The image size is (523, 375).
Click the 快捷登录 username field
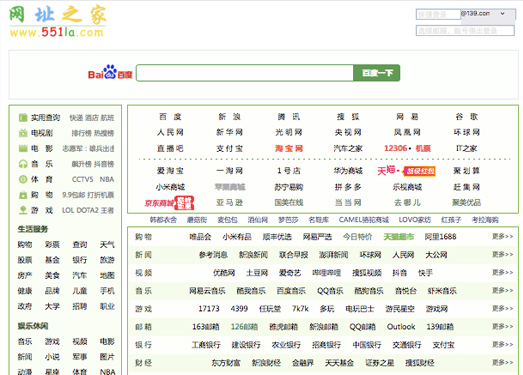[x=438, y=14]
